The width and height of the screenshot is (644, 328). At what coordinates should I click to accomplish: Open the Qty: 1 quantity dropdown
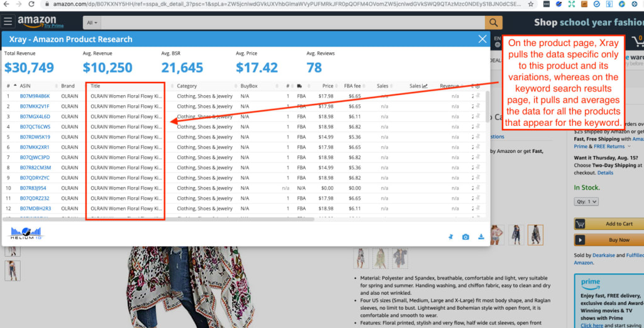586,201
